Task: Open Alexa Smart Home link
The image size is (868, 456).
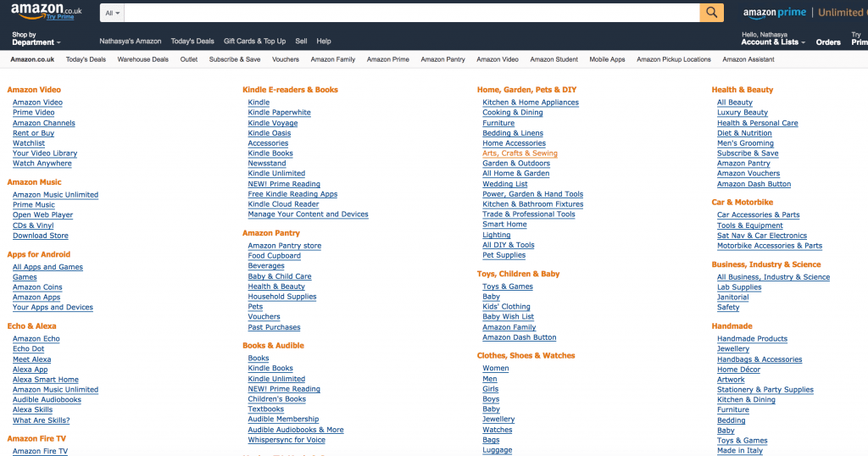Action: point(46,380)
